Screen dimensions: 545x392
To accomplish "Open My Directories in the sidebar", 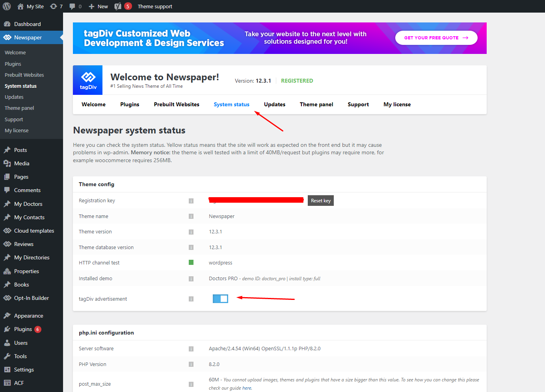I will pyautogui.click(x=32, y=257).
